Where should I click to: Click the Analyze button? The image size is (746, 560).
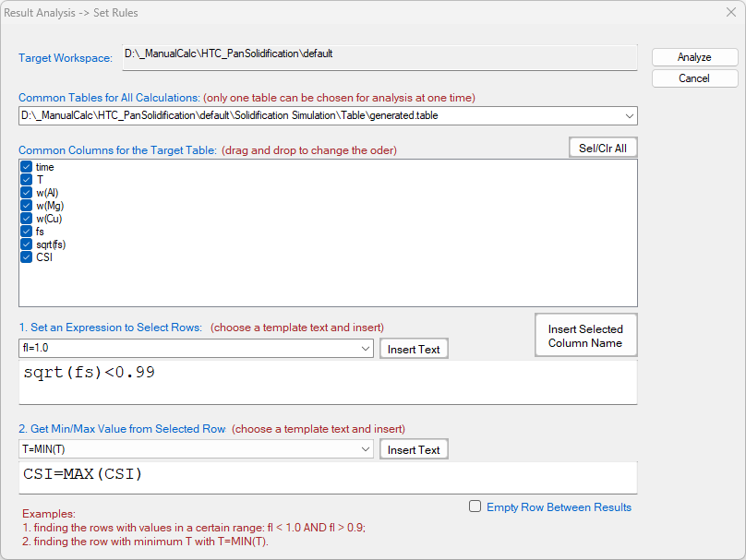(x=694, y=57)
